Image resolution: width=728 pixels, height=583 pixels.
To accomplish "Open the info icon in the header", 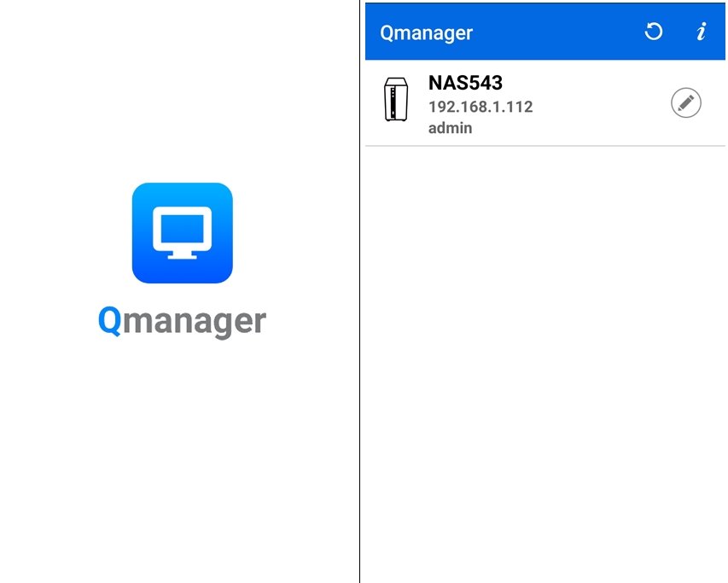I will [701, 32].
